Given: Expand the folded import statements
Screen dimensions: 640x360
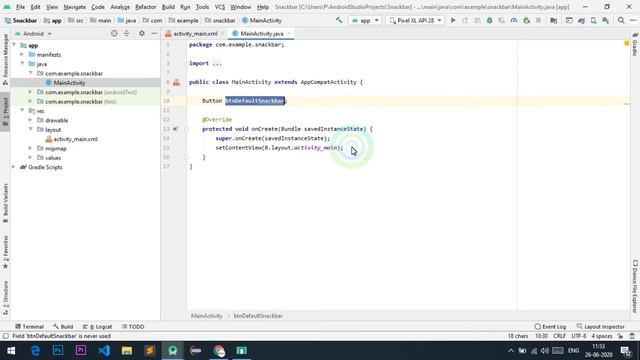Looking at the screenshot, I should [x=217, y=63].
